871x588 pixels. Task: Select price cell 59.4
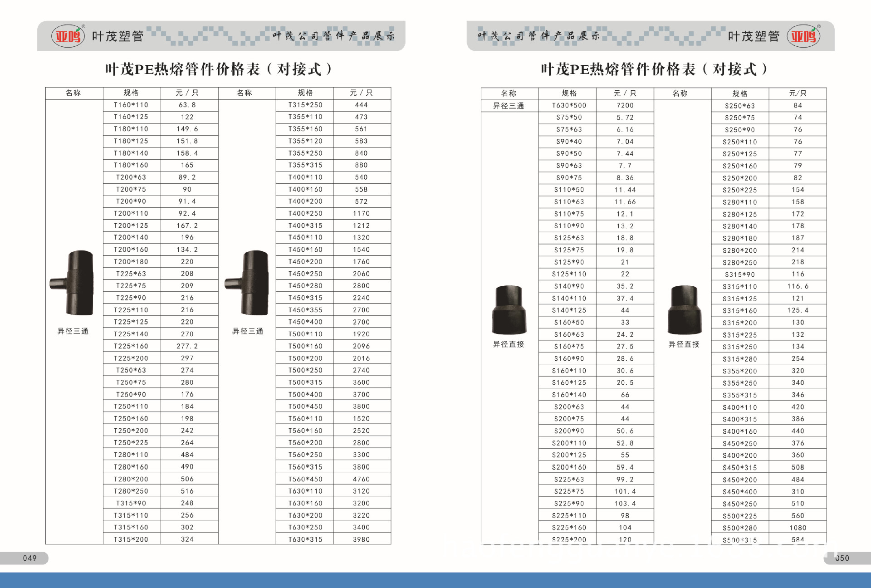click(x=625, y=467)
